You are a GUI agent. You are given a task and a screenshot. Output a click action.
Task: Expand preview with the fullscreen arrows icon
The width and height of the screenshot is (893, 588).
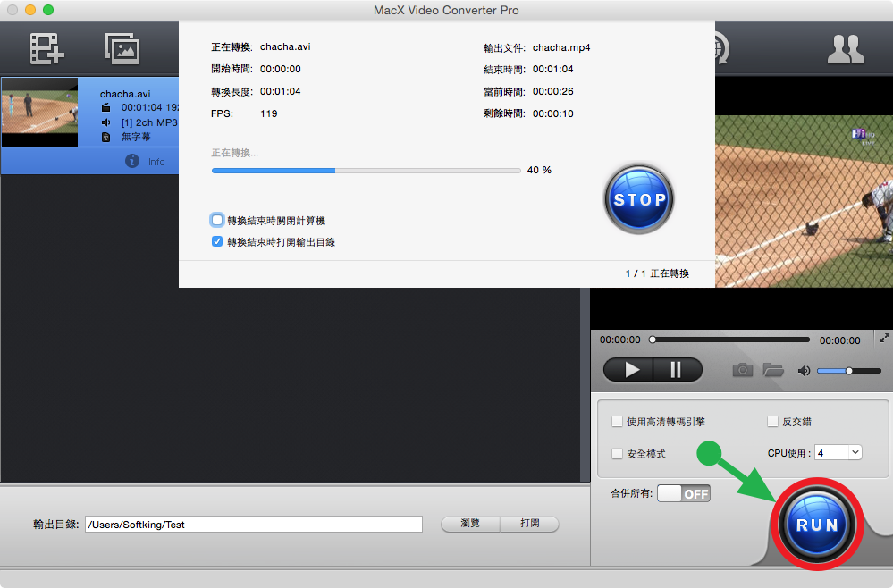coord(884,338)
